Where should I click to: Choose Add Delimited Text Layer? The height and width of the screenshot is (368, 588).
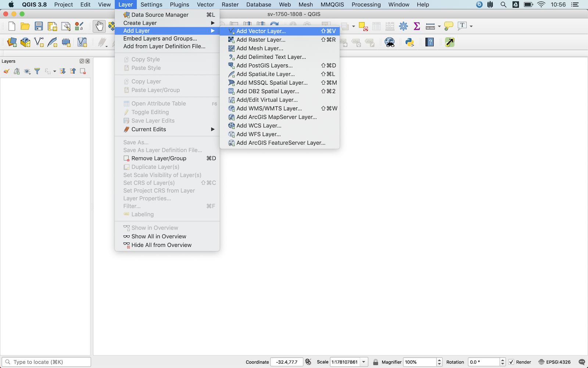pyautogui.click(x=280, y=57)
